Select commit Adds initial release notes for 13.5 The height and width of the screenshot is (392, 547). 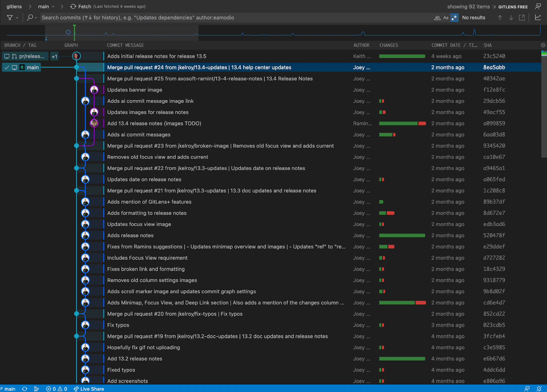157,56
